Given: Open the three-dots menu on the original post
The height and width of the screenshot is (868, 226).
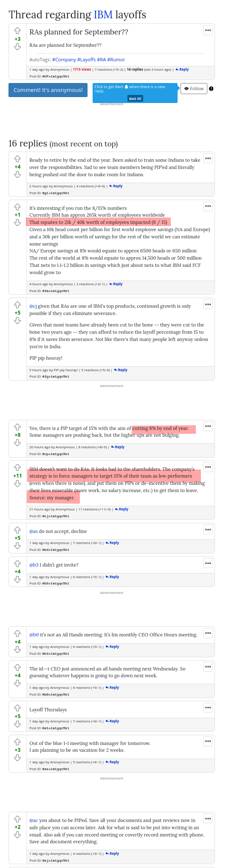Looking at the screenshot, I should click(x=208, y=30).
